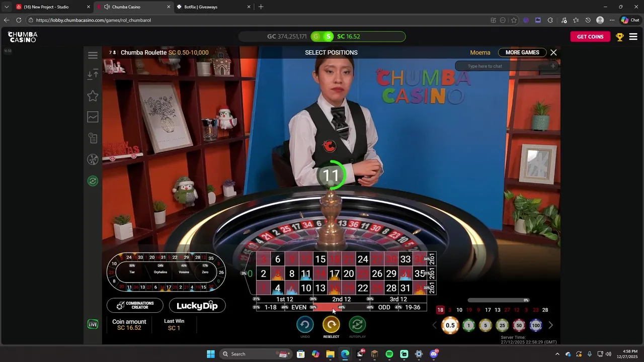The height and width of the screenshot is (362, 644).
Task: Show previous chip values arrow
Action: coord(435,325)
